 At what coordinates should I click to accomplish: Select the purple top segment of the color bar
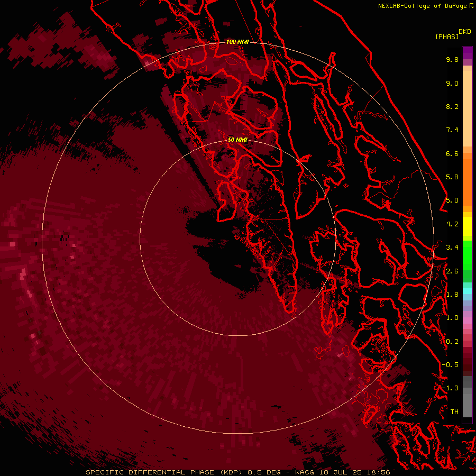467,53
